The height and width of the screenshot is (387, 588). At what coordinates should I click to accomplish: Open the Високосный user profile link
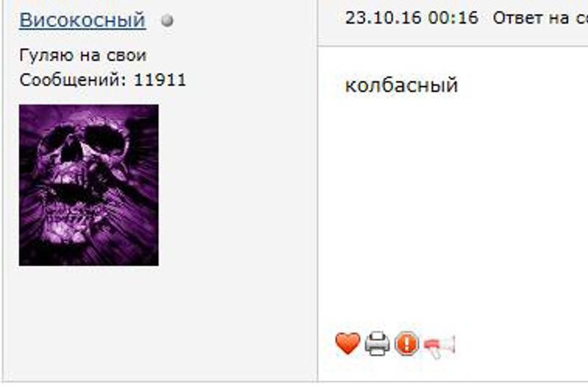[82, 20]
